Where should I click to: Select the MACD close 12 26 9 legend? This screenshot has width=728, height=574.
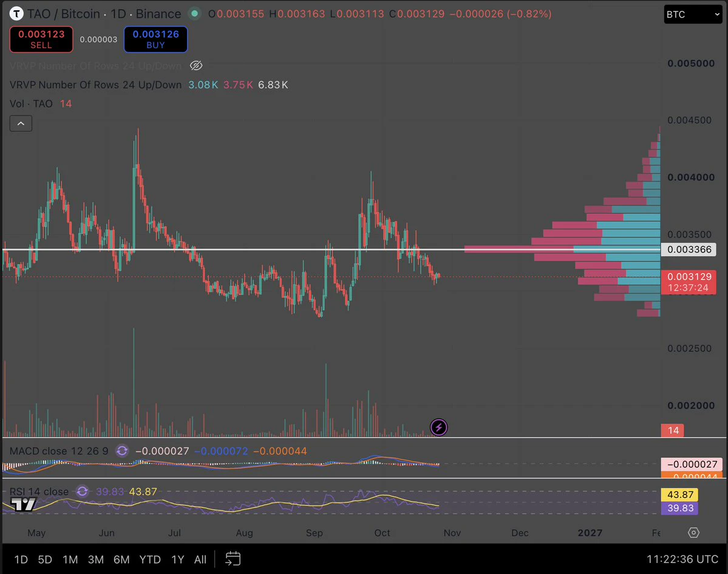coord(59,451)
